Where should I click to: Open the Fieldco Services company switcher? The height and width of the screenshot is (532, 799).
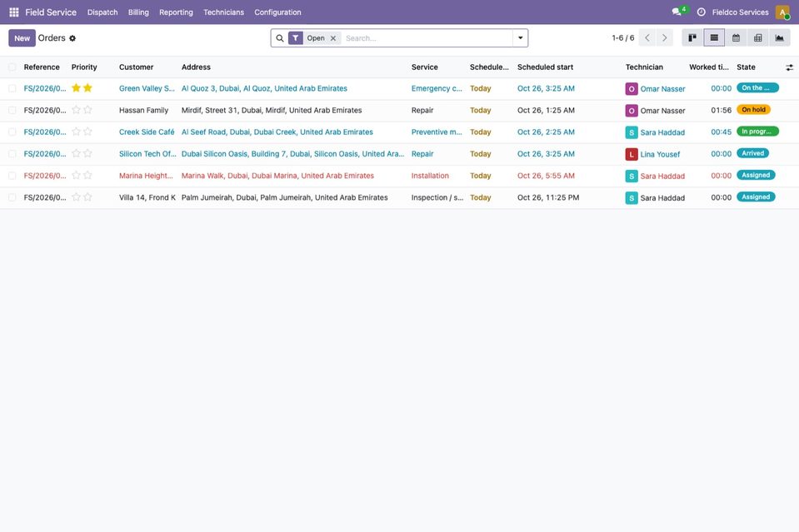[x=741, y=12]
